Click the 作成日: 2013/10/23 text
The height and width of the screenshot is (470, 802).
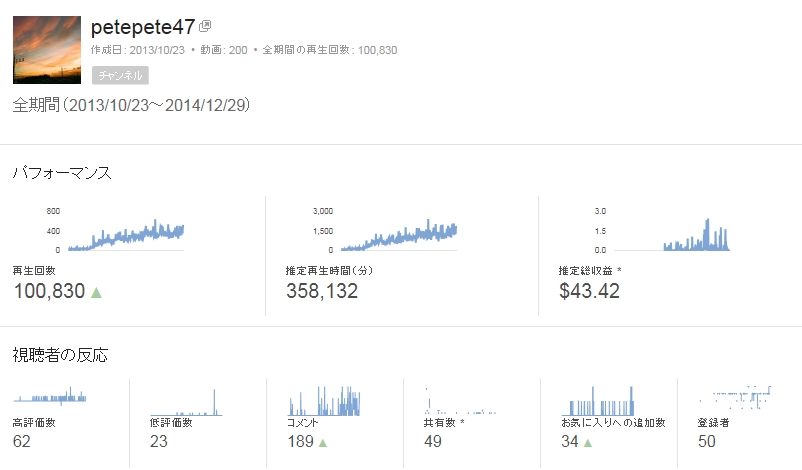pos(138,50)
